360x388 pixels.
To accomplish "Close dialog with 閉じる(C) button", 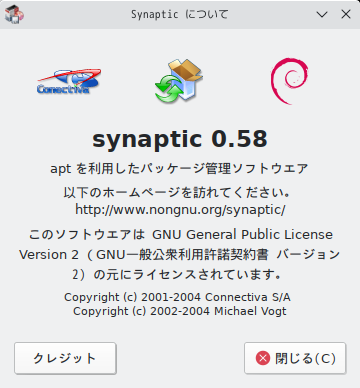I will coord(295,358).
